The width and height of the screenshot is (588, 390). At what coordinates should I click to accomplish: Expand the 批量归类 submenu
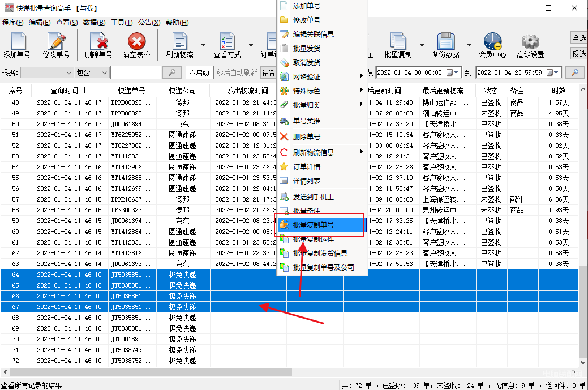click(323, 105)
